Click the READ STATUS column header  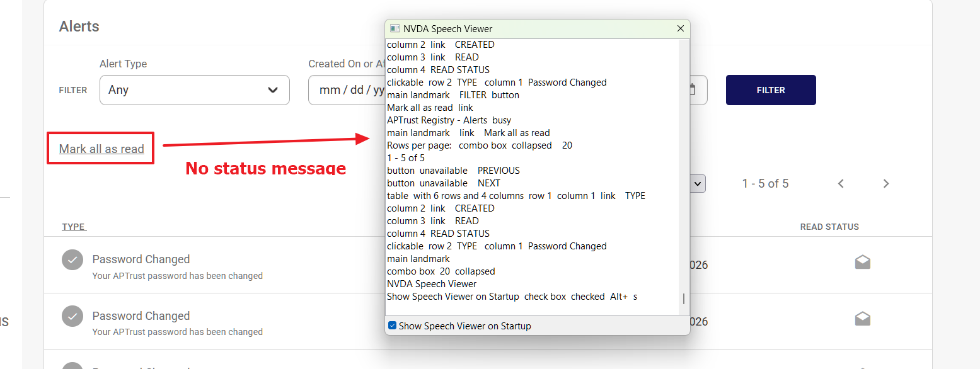[829, 227]
